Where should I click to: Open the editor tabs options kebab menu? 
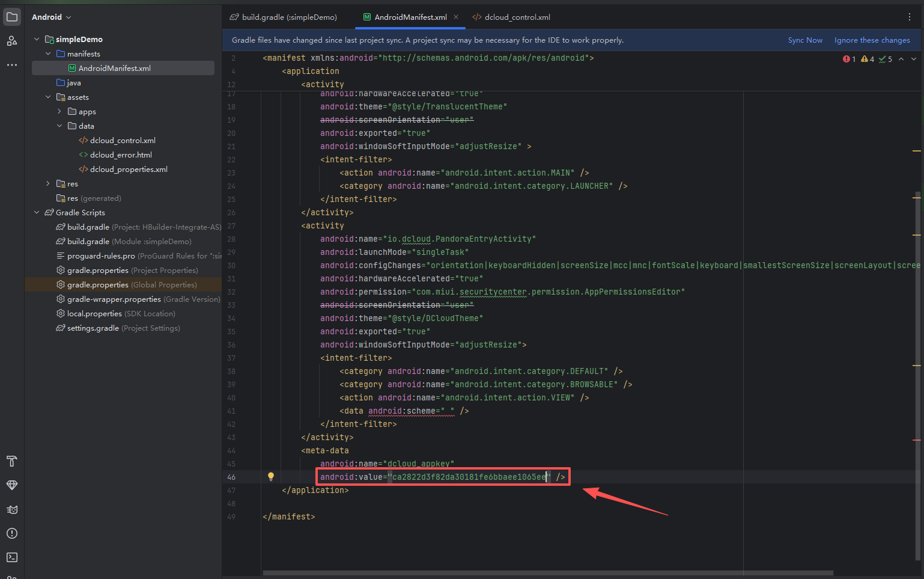tap(909, 17)
